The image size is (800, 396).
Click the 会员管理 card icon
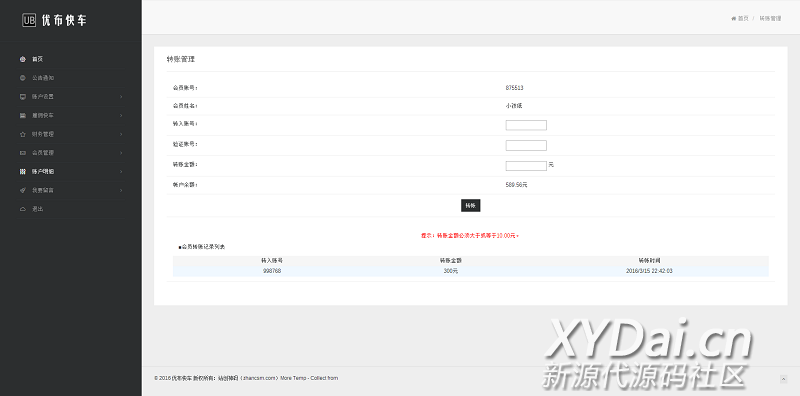click(x=22, y=153)
